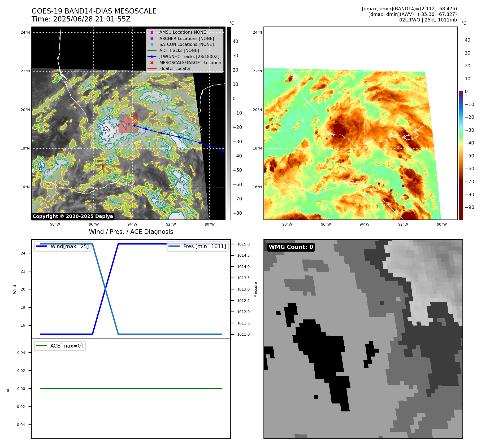This screenshot has width=481, height=448.
Task: Click the grayscale temperature colorbar
Action: point(229,123)
